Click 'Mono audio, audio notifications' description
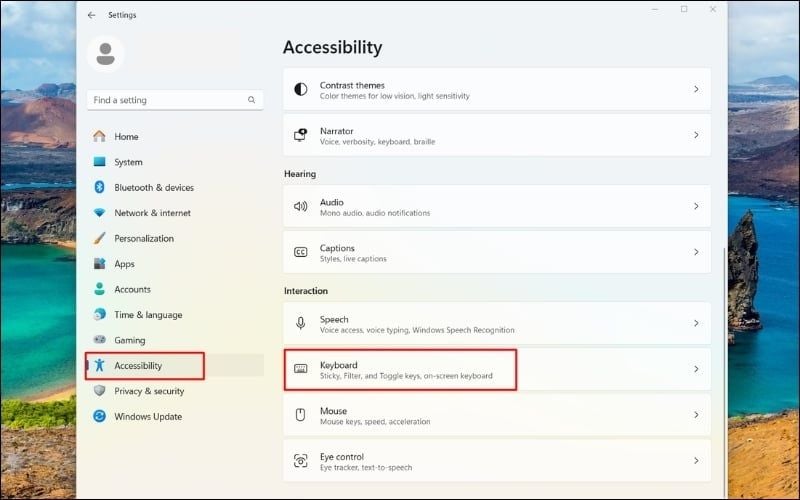Viewport: 800px width, 500px height. (x=375, y=213)
